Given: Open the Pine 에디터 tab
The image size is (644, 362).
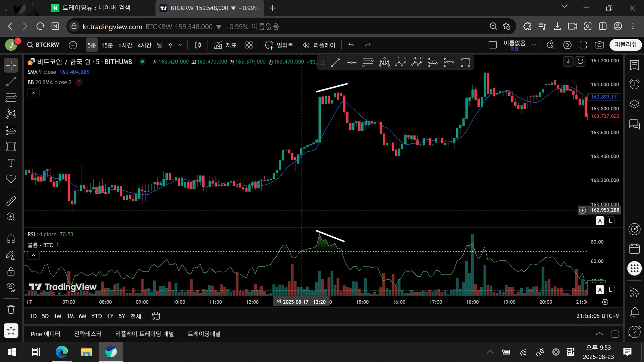Looking at the screenshot, I should click(x=45, y=334).
